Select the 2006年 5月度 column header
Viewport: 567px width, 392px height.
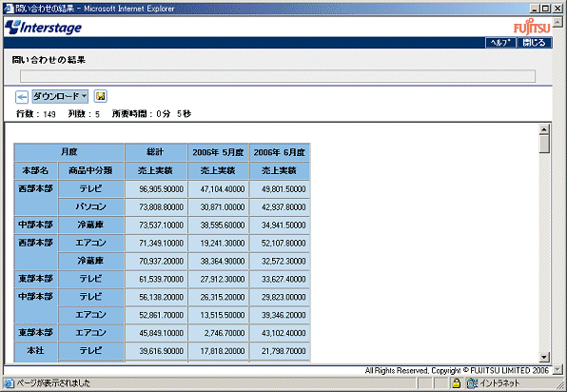218,152
